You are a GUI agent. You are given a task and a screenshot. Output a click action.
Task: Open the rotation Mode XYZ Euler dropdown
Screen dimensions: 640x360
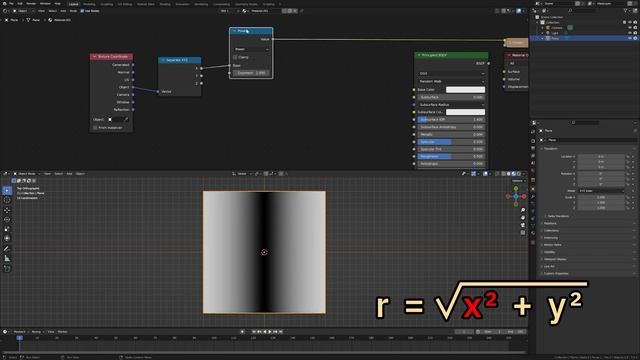click(601, 191)
